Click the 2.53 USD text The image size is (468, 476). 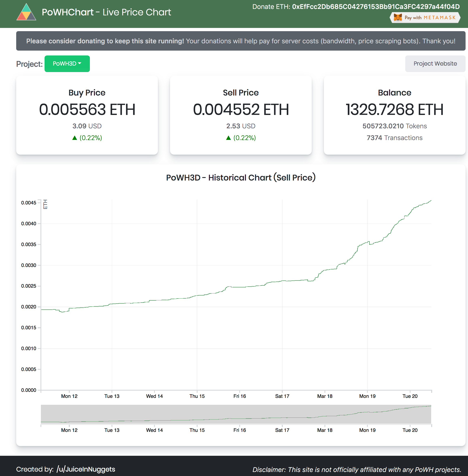(241, 126)
